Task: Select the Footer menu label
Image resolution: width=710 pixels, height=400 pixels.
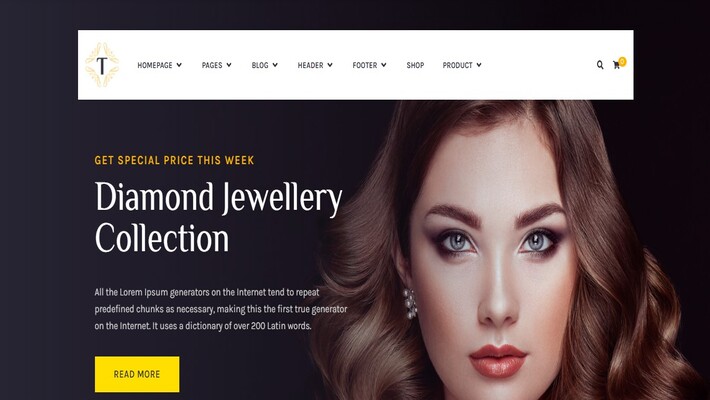Action: tap(365, 65)
